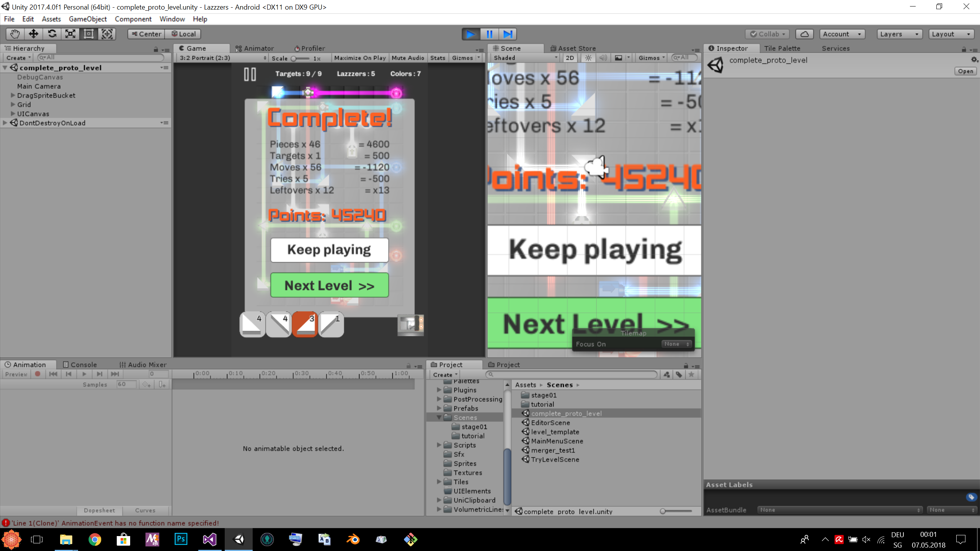Click the Next Level button in Game view
This screenshot has width=980, height=551.
[x=329, y=285]
